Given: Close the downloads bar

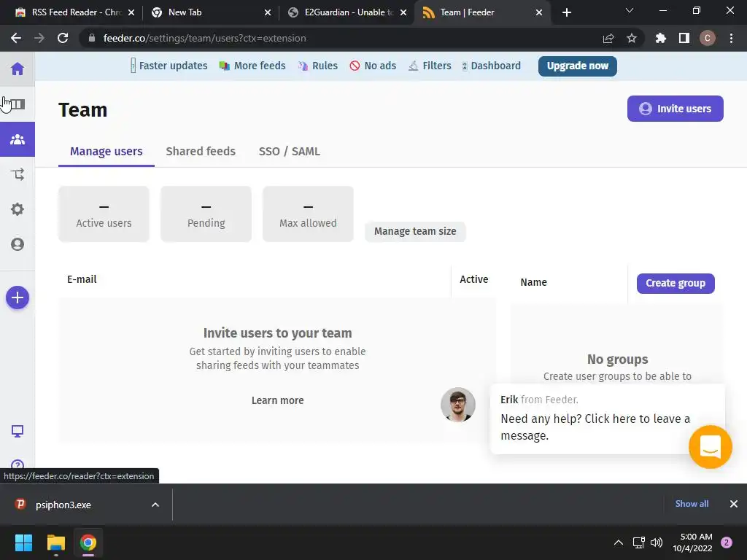Looking at the screenshot, I should [x=734, y=504].
